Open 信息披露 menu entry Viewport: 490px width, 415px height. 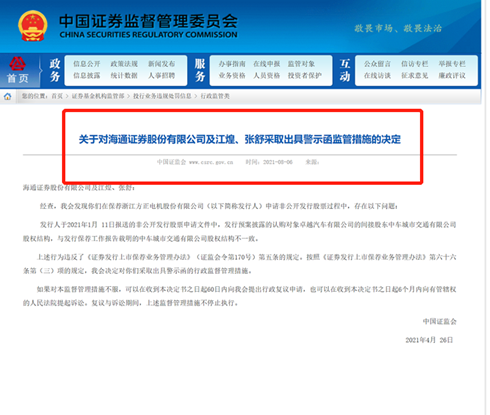coord(87,76)
